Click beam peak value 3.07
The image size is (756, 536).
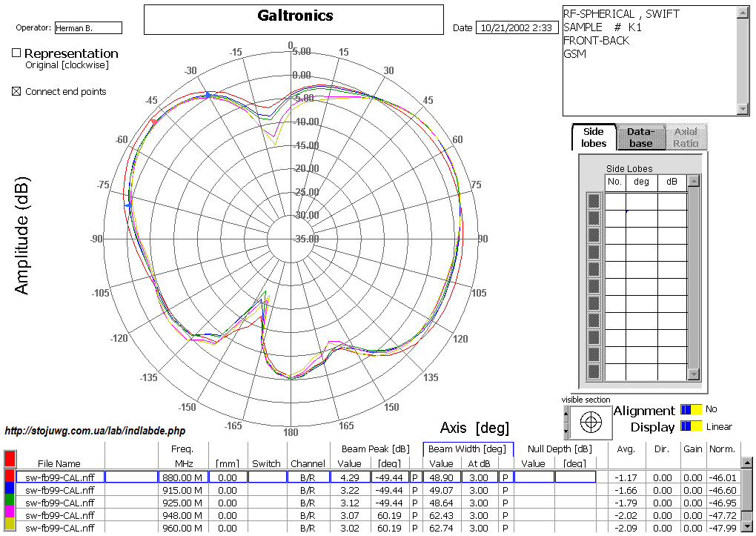[350, 515]
